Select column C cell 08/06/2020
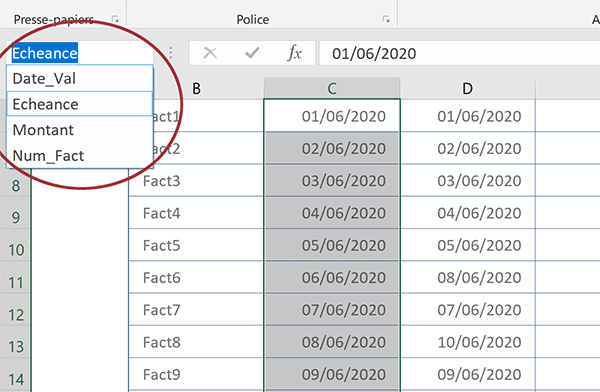 click(x=332, y=342)
